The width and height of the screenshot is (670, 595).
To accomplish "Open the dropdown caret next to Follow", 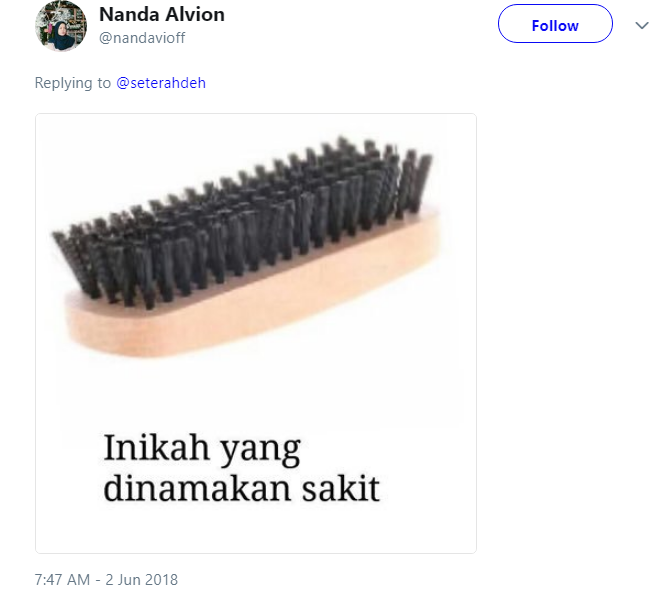I will [x=642, y=26].
